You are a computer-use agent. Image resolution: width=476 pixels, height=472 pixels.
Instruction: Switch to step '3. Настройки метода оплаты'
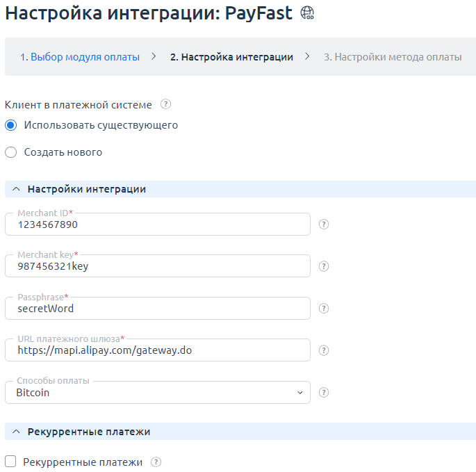coord(393,57)
